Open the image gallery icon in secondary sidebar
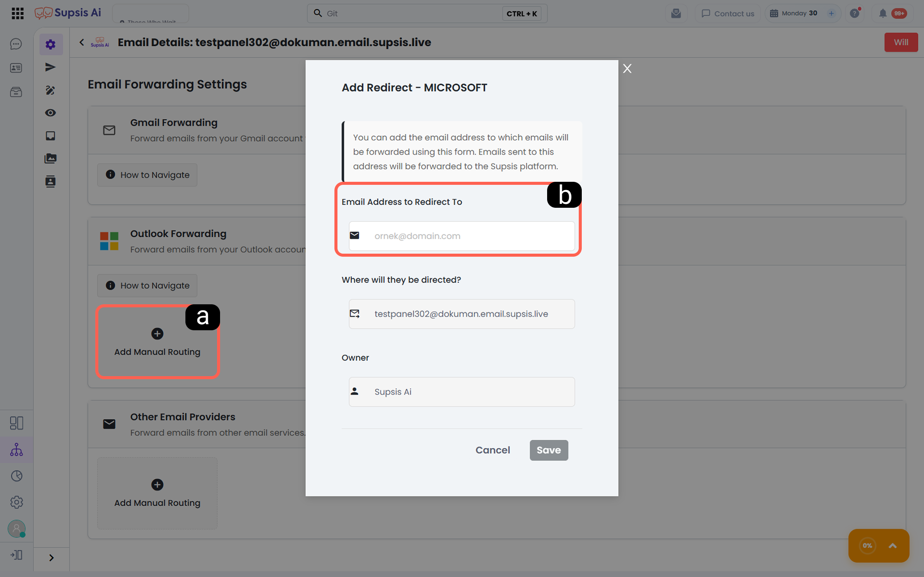Screen dimensions: 924x577 (x=50, y=158)
